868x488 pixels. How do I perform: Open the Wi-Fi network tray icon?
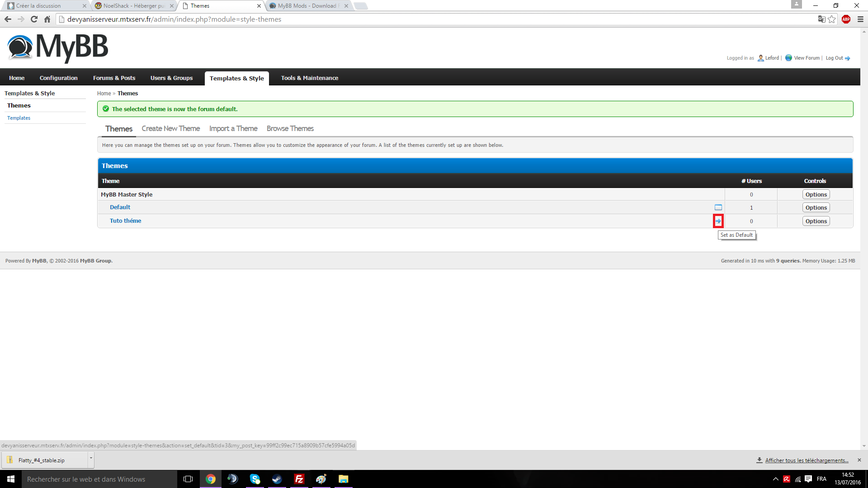[x=798, y=479]
